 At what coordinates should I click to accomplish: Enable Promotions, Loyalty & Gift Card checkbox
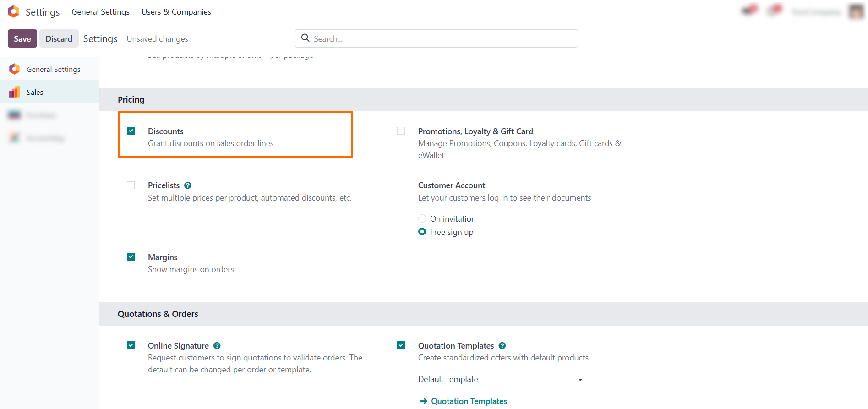(x=401, y=131)
